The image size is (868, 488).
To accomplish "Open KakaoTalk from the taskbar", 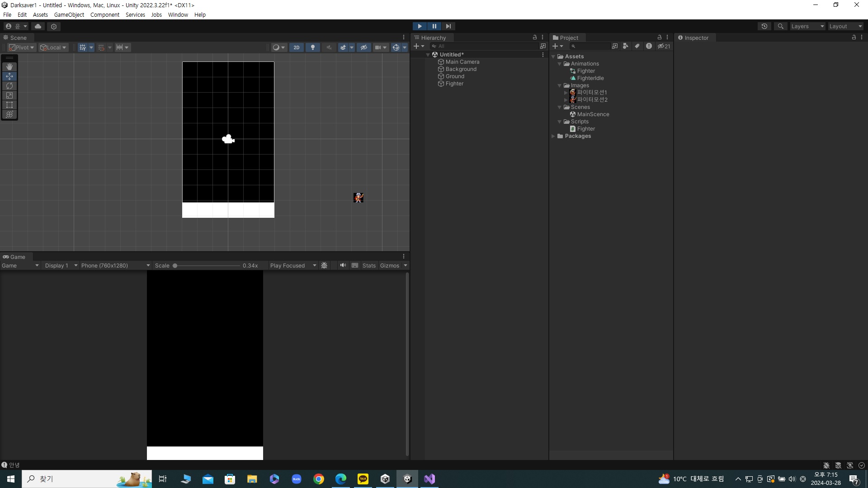I will click(363, 479).
